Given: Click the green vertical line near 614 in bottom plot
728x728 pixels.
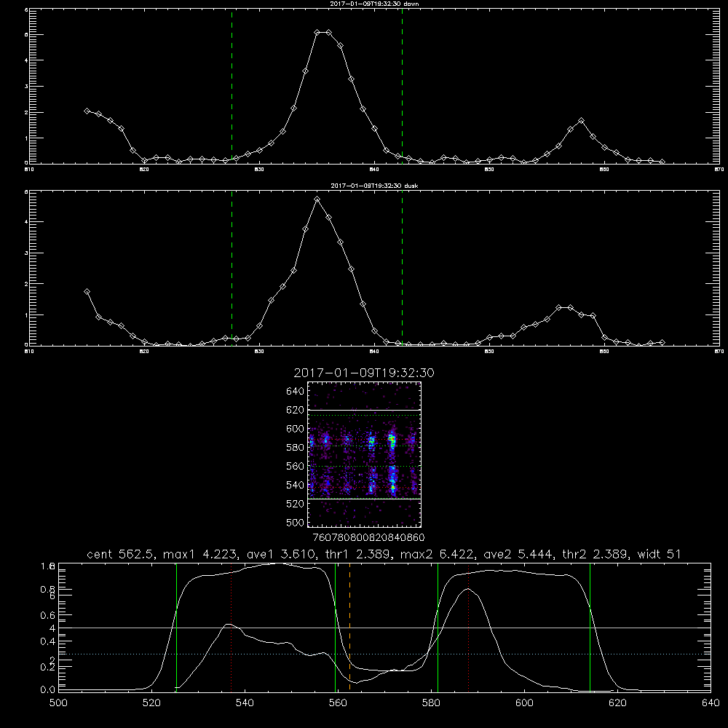Looking at the screenshot, I should (590, 628).
